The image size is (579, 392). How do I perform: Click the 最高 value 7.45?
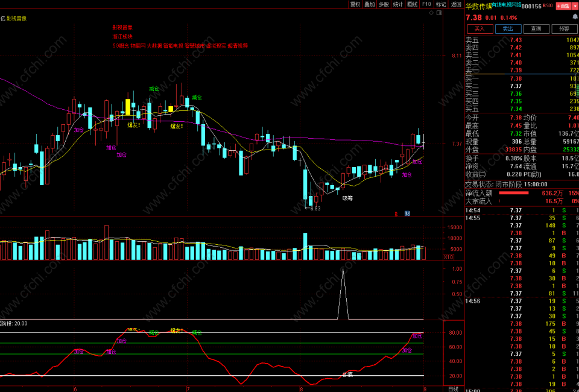pos(516,126)
